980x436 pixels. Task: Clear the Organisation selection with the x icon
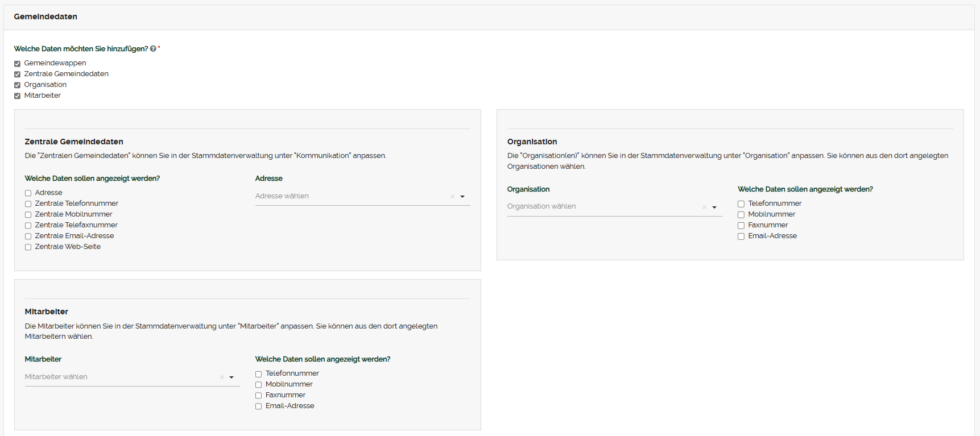pos(704,207)
